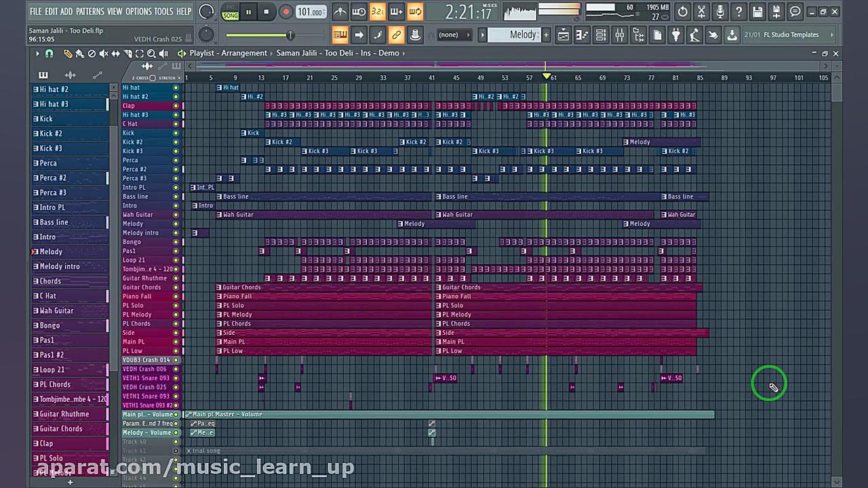The image size is (868, 488).
Task: Click the download content library icon
Action: point(732,35)
